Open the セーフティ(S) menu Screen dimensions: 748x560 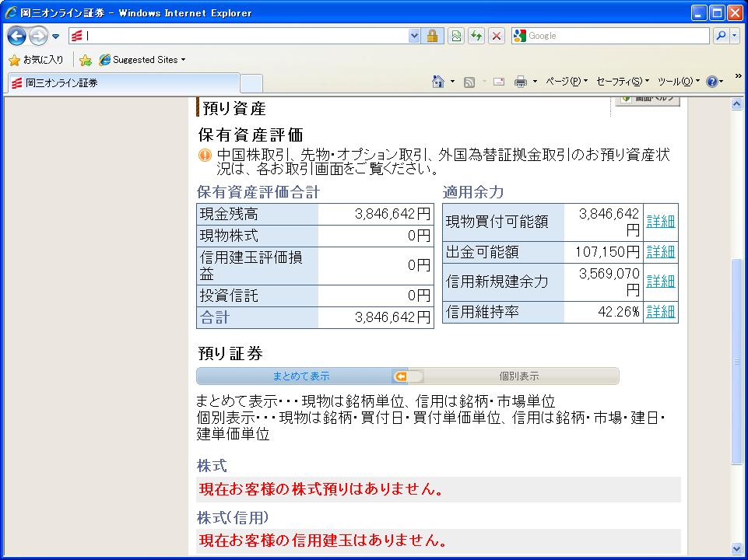coord(622,81)
